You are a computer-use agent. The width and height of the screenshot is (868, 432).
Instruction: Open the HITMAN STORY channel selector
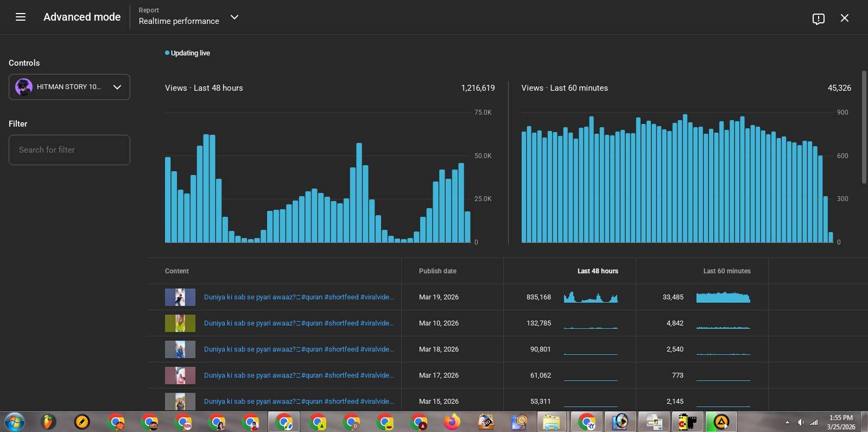(69, 87)
